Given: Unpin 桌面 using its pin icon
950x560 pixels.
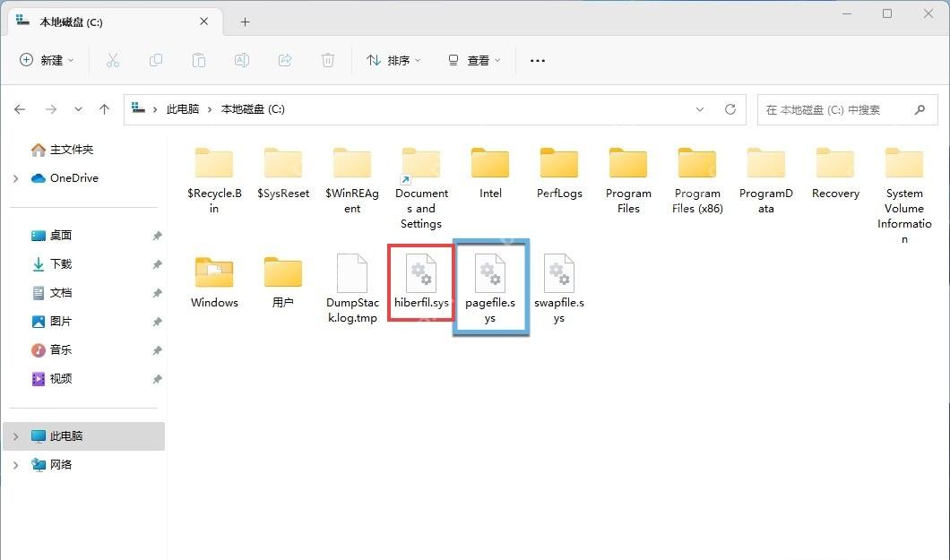Looking at the screenshot, I should click(157, 236).
